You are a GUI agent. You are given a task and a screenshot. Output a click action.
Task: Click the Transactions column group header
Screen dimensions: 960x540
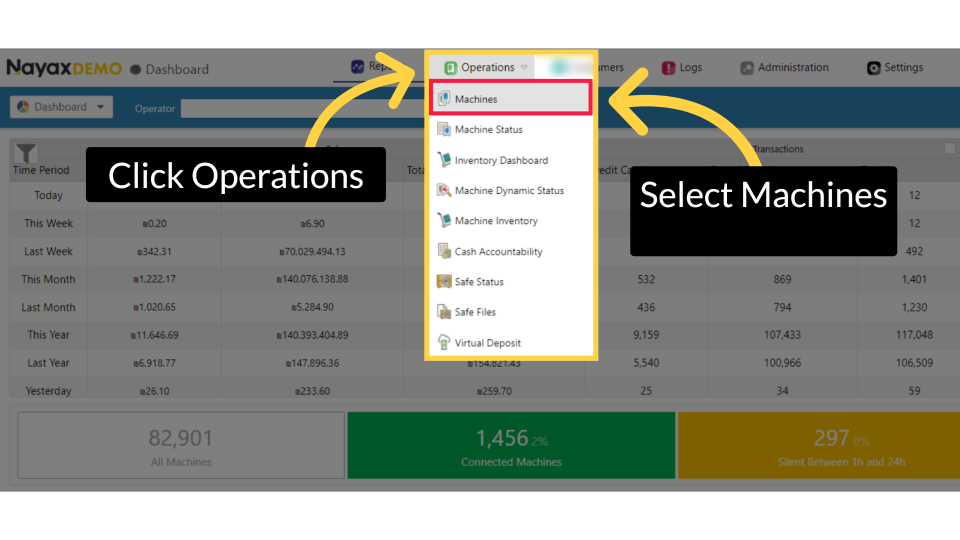[x=778, y=149]
